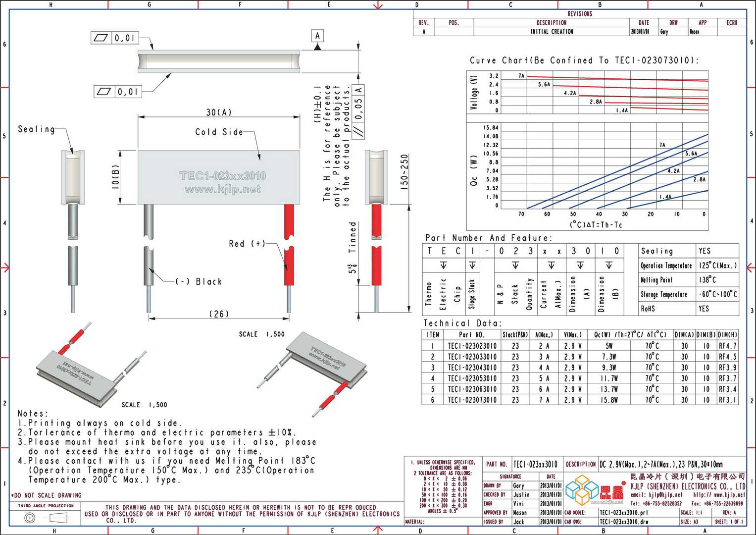This screenshot has height=535, width=756.
Task: Click the Voltage (V) axis label
Action: [474, 93]
